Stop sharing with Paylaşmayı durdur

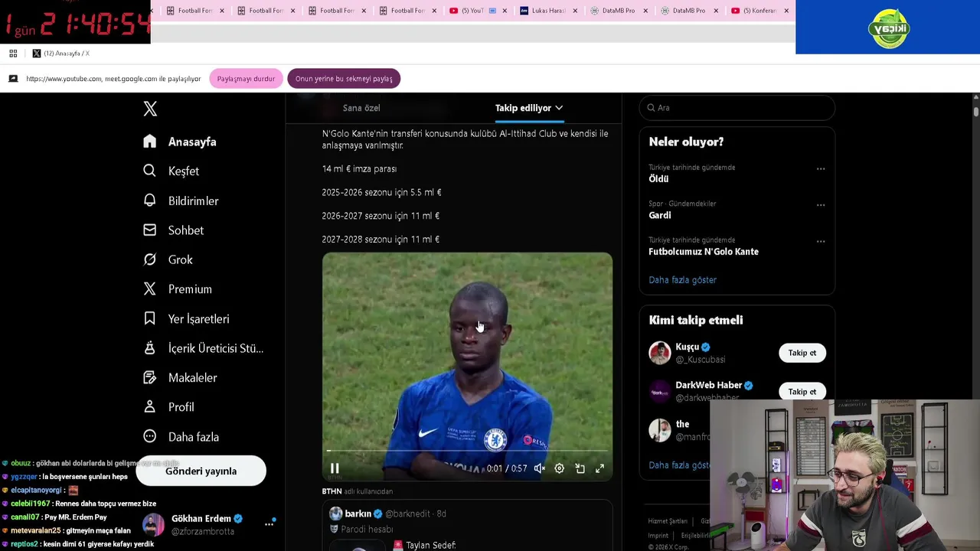(246, 79)
